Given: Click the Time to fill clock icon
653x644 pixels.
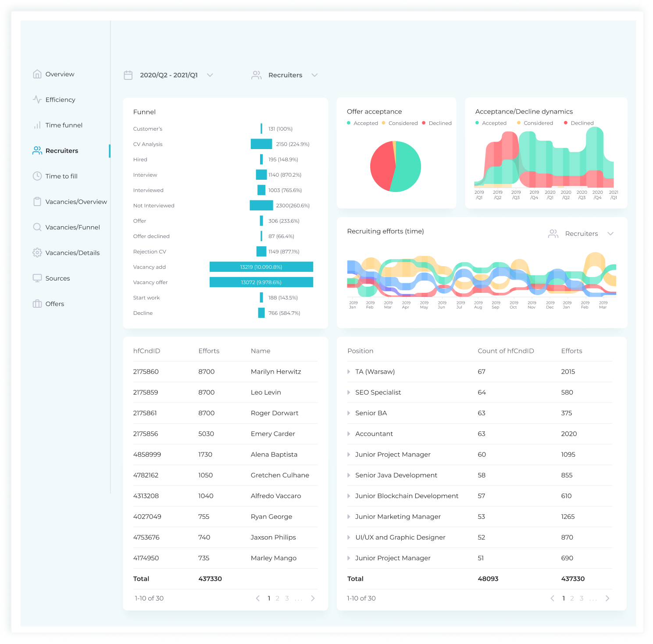Looking at the screenshot, I should 37,176.
